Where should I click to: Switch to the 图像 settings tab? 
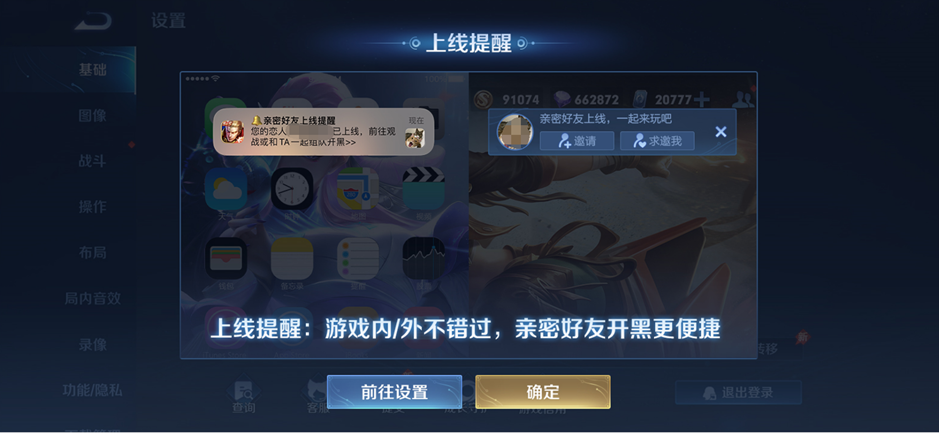coord(92,116)
